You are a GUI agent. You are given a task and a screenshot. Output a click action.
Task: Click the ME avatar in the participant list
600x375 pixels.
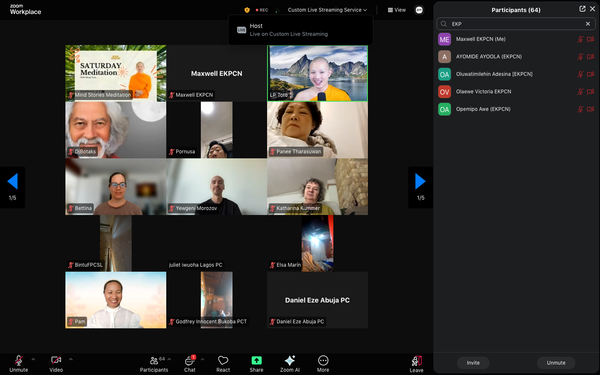[x=444, y=39]
